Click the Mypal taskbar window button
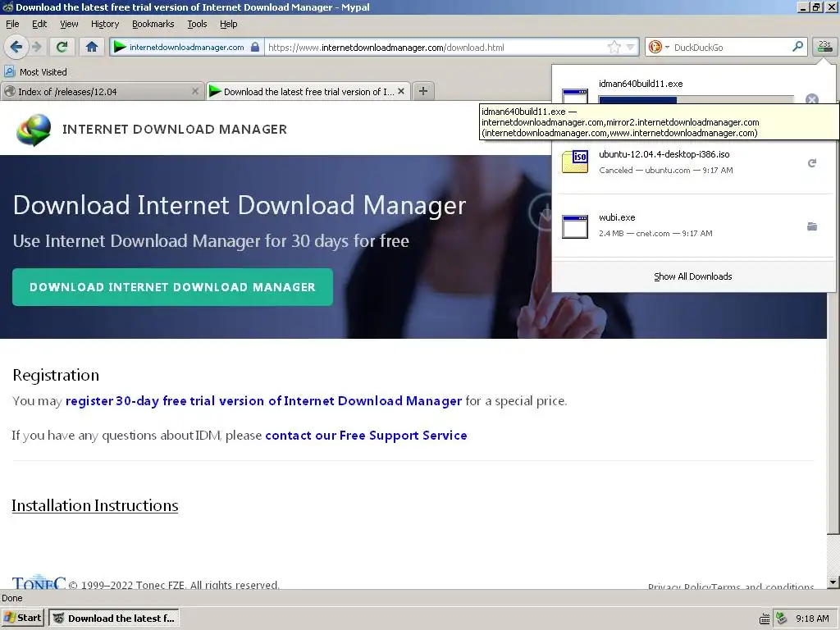This screenshot has height=630, width=840. click(x=113, y=618)
